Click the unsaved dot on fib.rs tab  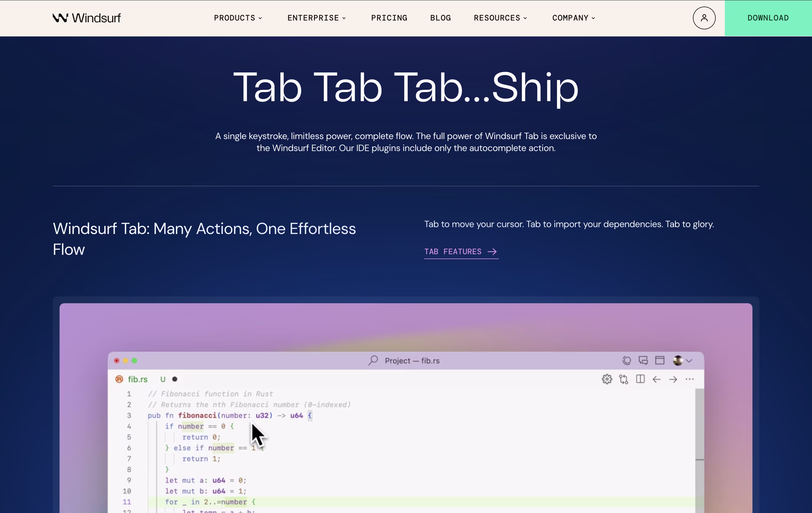coord(175,379)
